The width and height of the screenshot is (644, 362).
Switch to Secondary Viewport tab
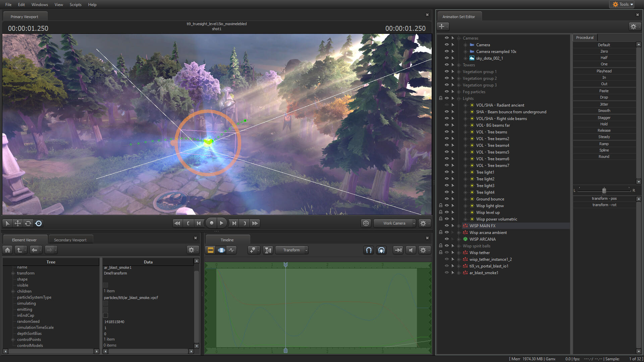[70, 240]
